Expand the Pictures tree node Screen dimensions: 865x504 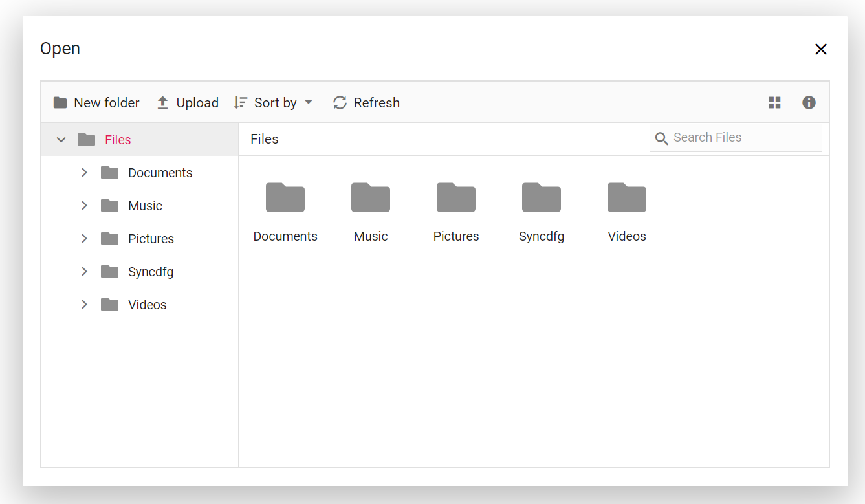(x=84, y=239)
